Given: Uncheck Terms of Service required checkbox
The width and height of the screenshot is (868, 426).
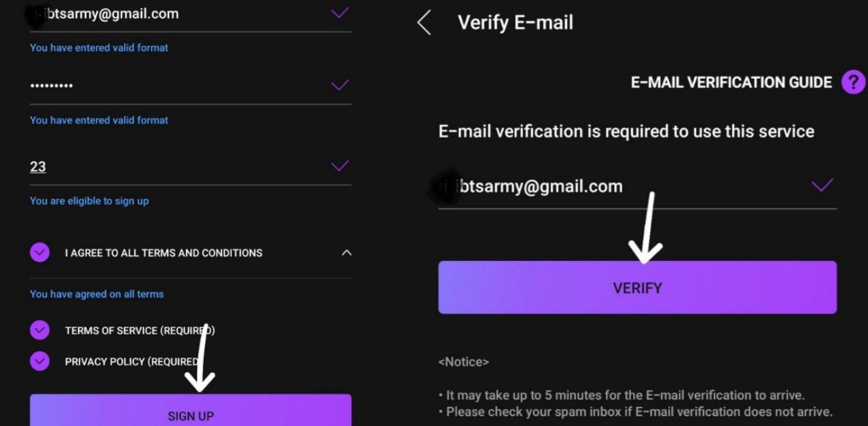Looking at the screenshot, I should (x=40, y=330).
